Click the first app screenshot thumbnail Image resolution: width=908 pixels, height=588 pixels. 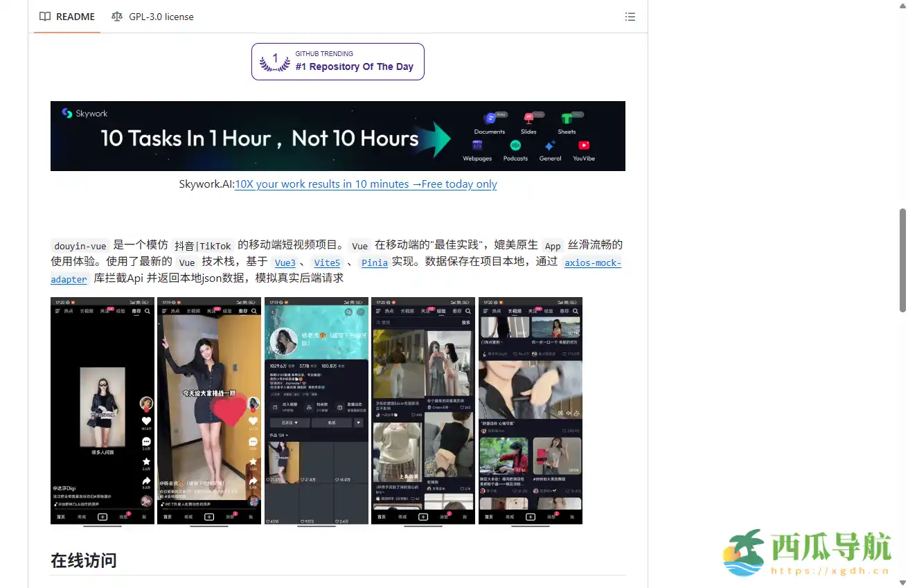click(x=102, y=411)
